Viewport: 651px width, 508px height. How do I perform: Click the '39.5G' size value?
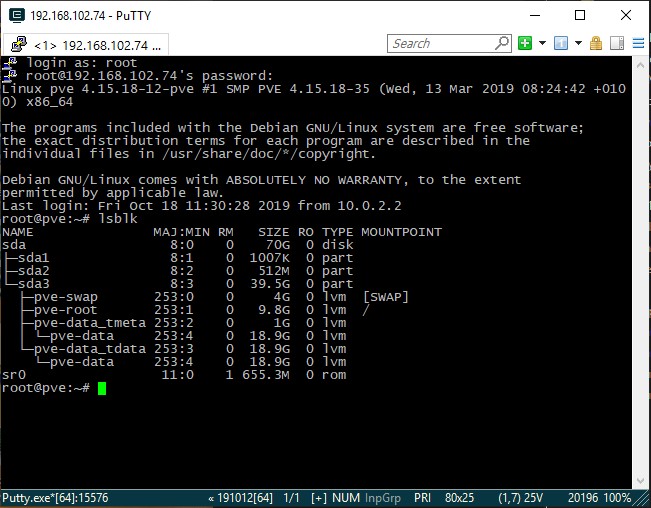[270, 284]
